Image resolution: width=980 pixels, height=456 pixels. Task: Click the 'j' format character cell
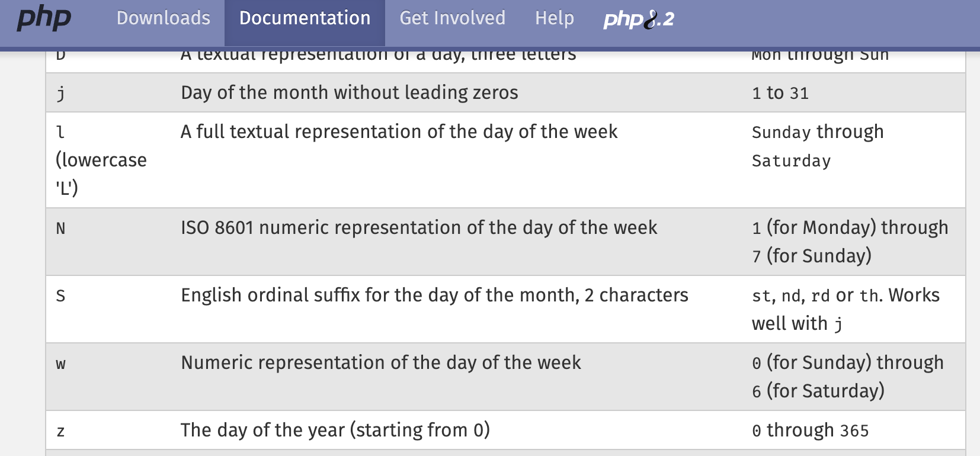[x=60, y=93]
